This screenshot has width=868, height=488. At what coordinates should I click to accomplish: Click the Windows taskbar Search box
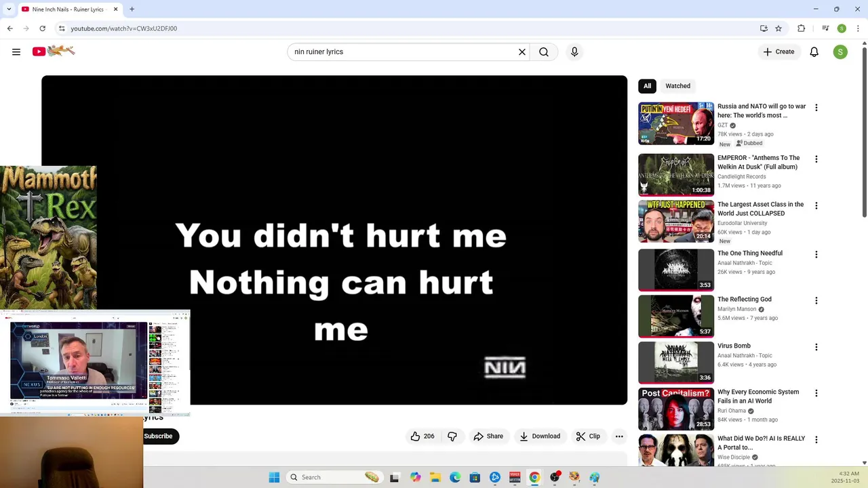pos(334,477)
